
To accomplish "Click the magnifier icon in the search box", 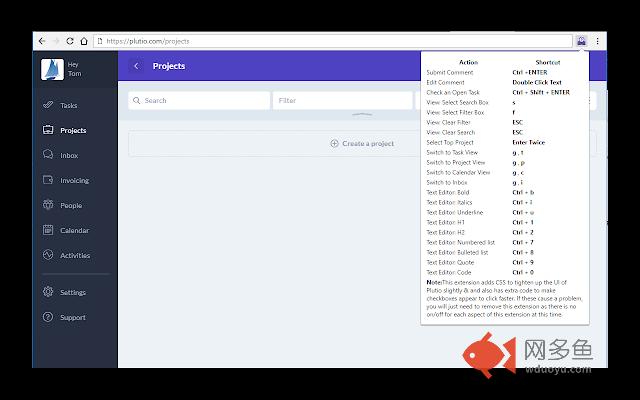I will pyautogui.click(x=137, y=100).
